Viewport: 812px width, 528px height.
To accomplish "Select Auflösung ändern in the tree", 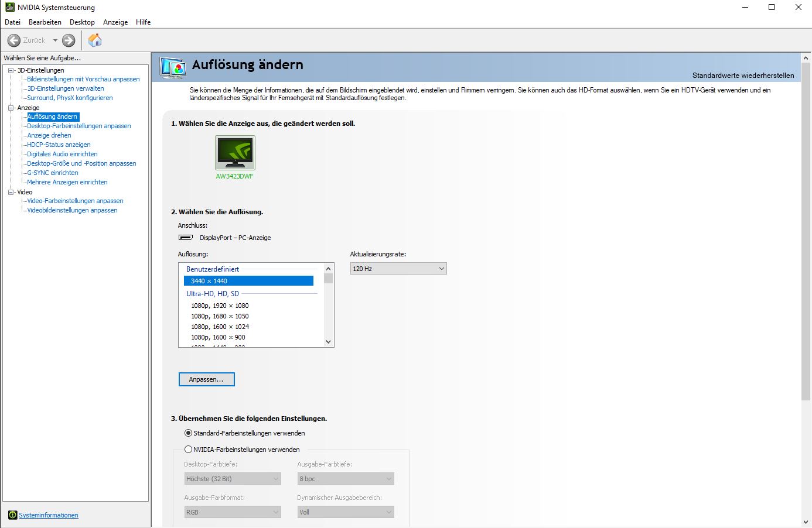I will [52, 116].
